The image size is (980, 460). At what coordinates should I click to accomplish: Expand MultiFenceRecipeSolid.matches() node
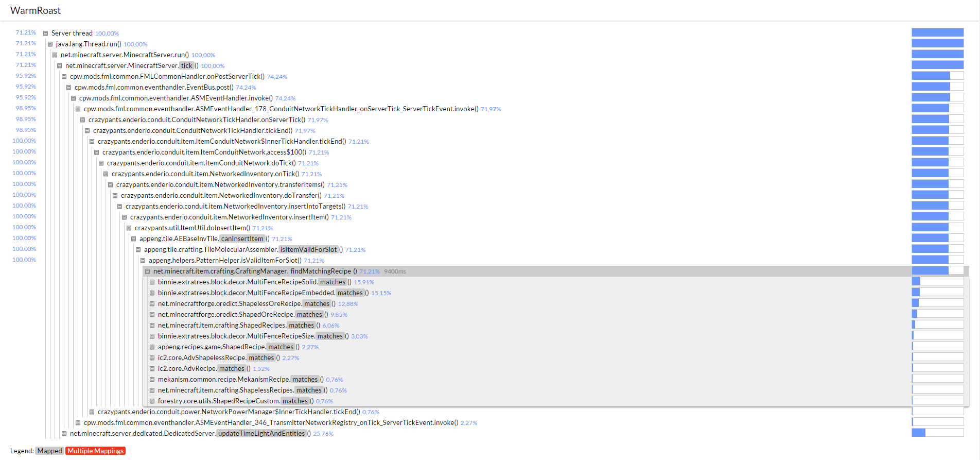(x=152, y=282)
